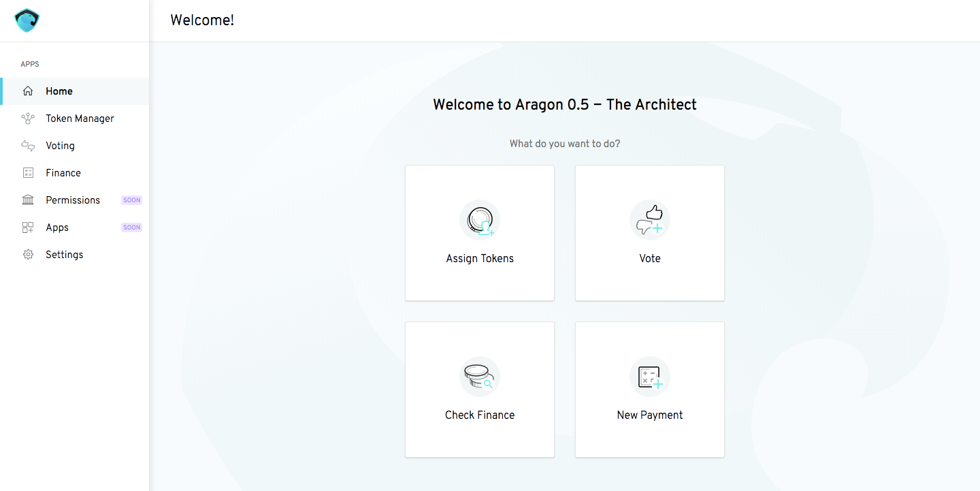Click the SOON badge next to Permissions
Viewport: 980px width, 491px height.
coord(132,200)
